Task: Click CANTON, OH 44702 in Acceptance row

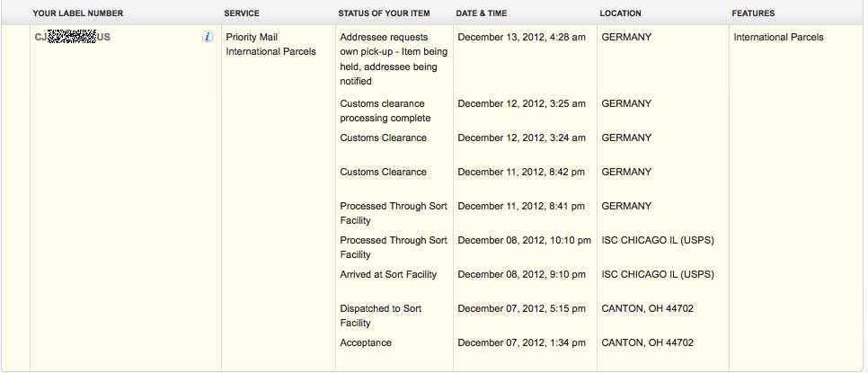Action: (x=647, y=342)
